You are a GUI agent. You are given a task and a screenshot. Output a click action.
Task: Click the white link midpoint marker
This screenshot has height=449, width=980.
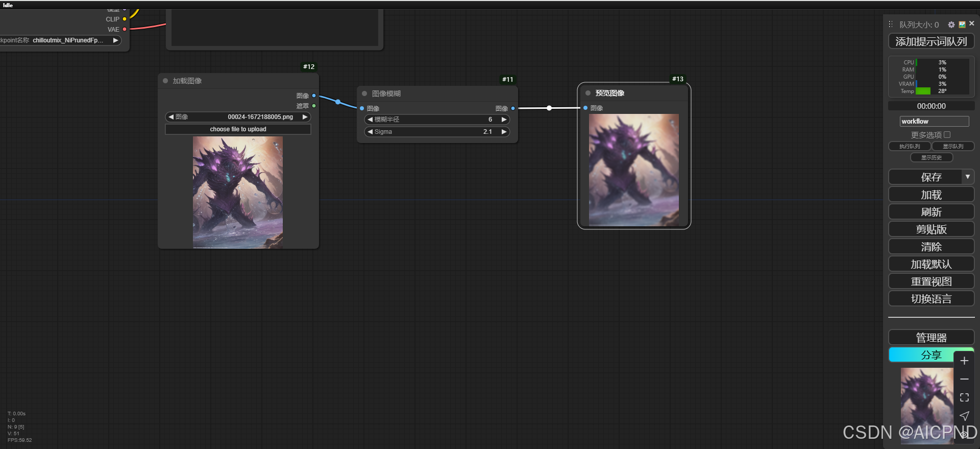[x=549, y=108]
